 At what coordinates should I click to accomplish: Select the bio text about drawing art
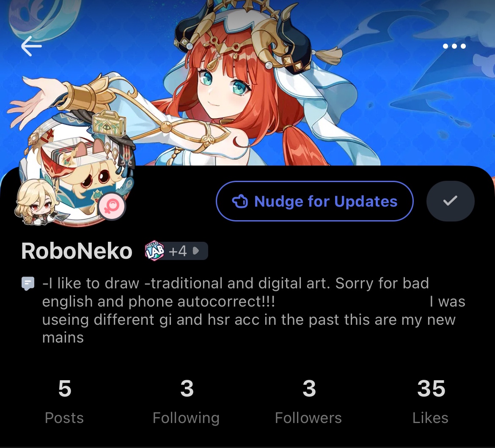[253, 310]
